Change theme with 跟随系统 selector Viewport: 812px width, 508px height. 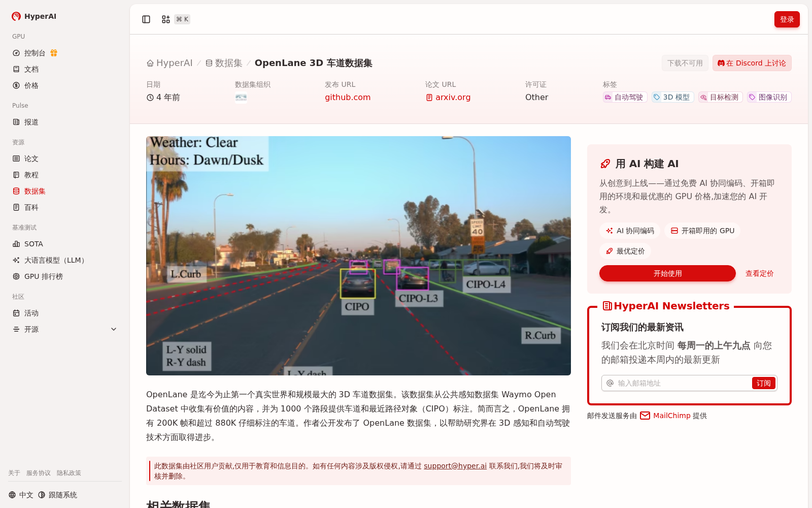(x=57, y=495)
